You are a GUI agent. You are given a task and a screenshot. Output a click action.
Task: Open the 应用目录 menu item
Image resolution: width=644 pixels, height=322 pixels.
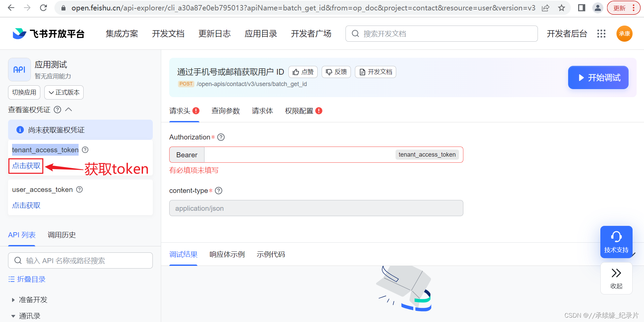[x=261, y=34]
